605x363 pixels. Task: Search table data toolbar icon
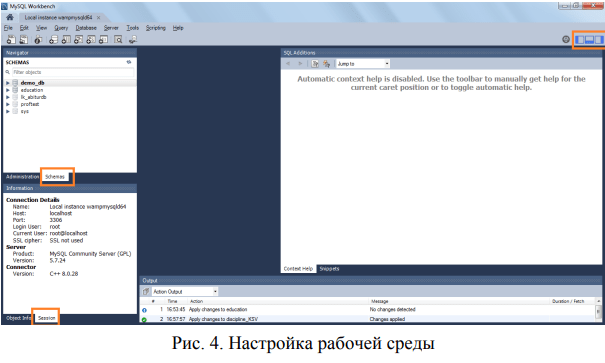point(118,39)
